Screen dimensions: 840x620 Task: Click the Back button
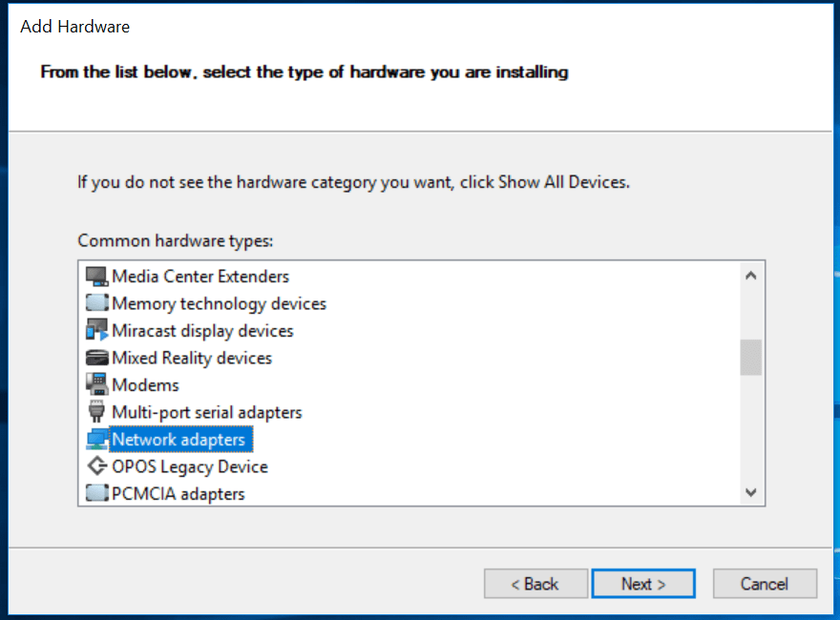click(x=535, y=583)
